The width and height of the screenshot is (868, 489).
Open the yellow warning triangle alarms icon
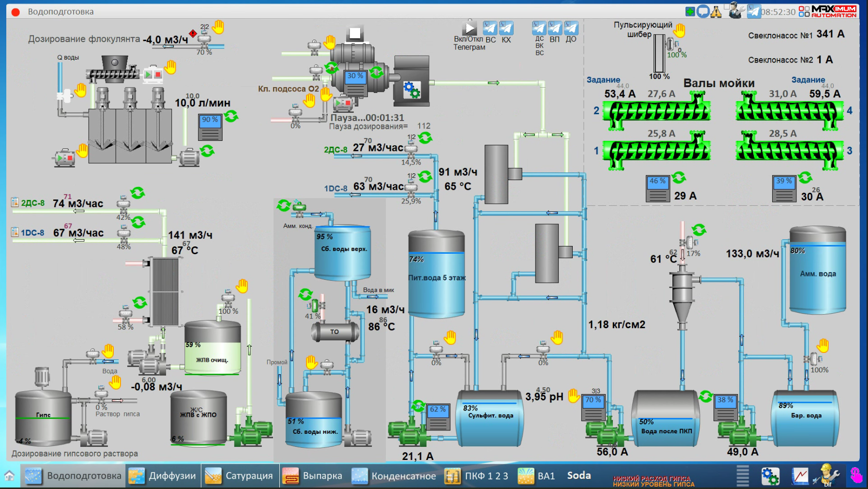(716, 12)
